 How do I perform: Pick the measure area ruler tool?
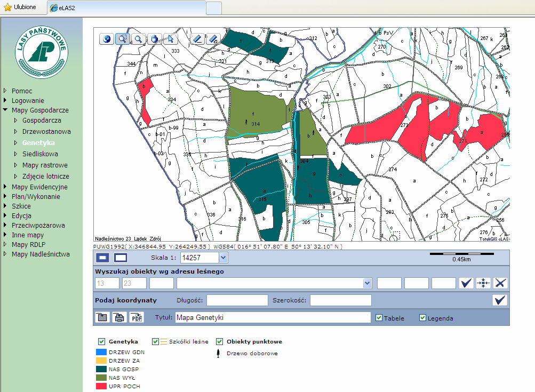[x=213, y=39]
